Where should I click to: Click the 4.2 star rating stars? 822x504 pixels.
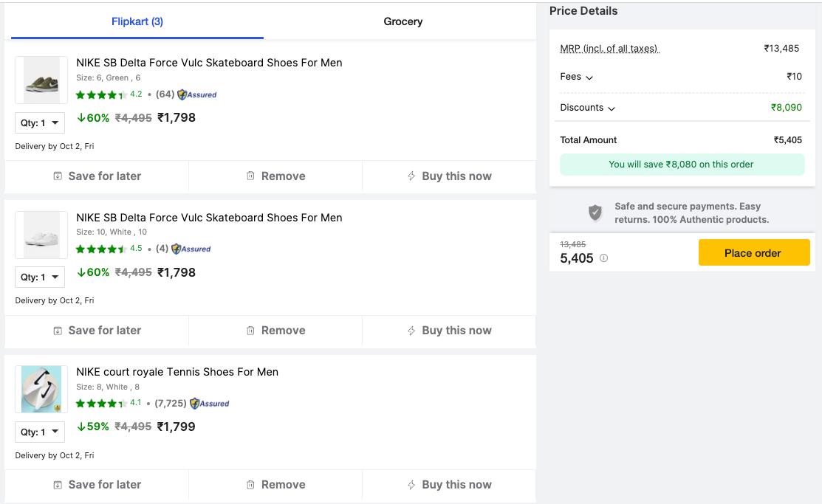(101, 95)
